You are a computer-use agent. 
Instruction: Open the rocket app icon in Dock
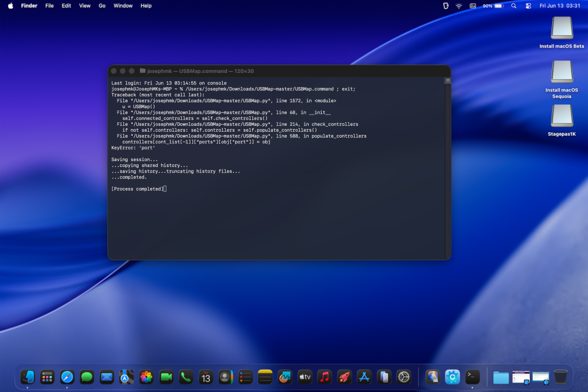coord(344,377)
